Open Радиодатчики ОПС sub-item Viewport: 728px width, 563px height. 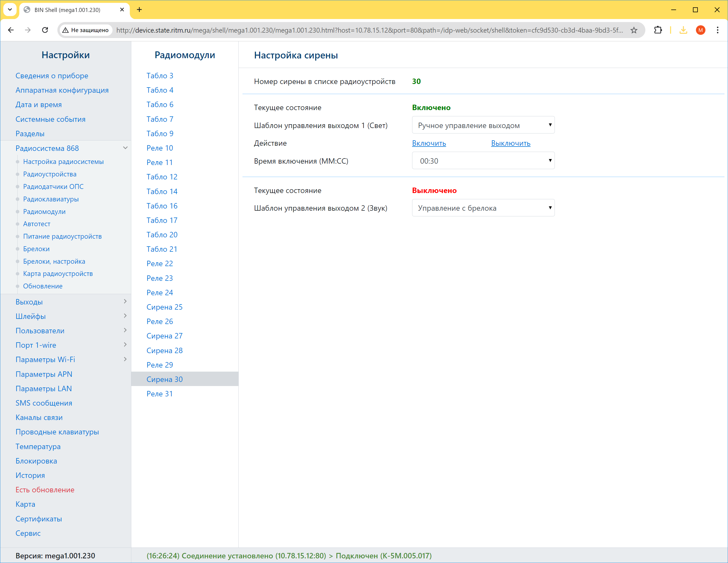point(53,187)
